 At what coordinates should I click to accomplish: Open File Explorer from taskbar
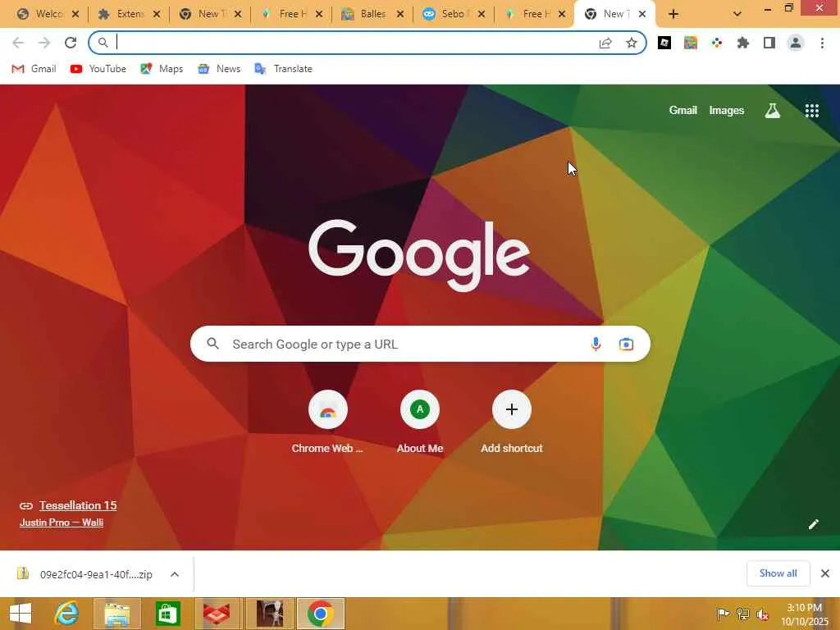click(x=116, y=614)
